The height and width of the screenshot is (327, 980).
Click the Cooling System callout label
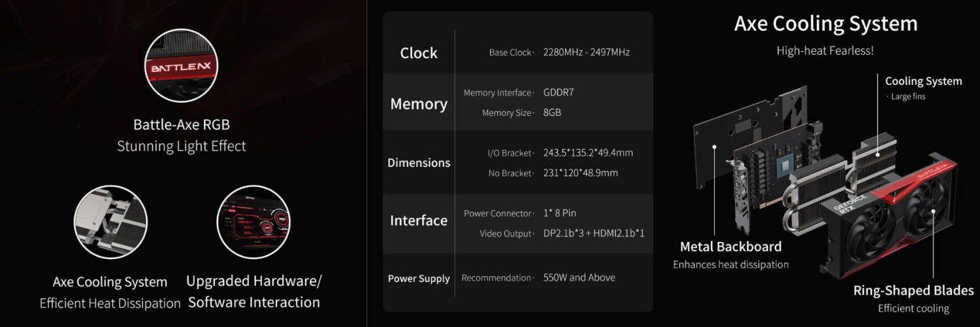pos(923,81)
